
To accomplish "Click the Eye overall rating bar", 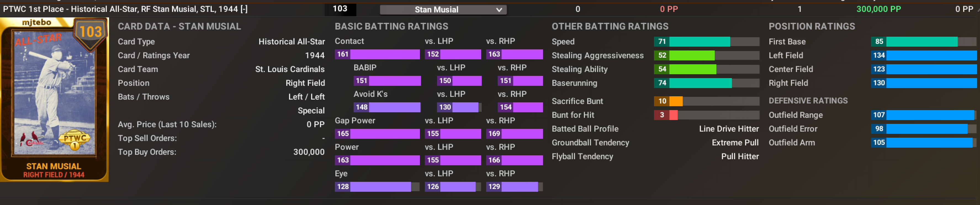I will tap(377, 187).
